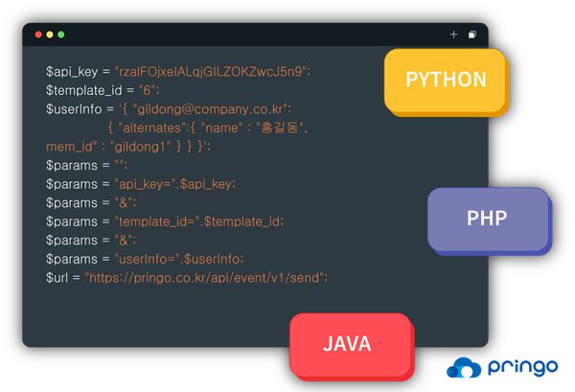Select the PYTHON language badge
Screen dimensions: 575x392
point(446,80)
